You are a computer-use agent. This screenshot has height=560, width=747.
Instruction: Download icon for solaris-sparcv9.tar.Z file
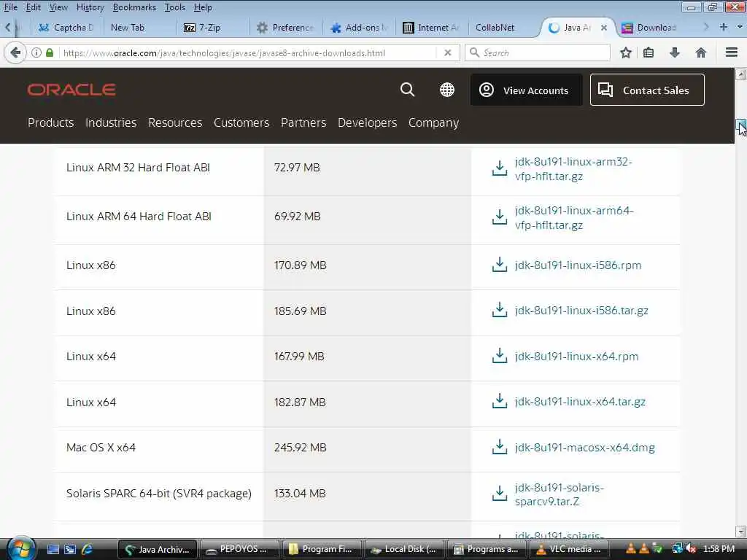(499, 494)
